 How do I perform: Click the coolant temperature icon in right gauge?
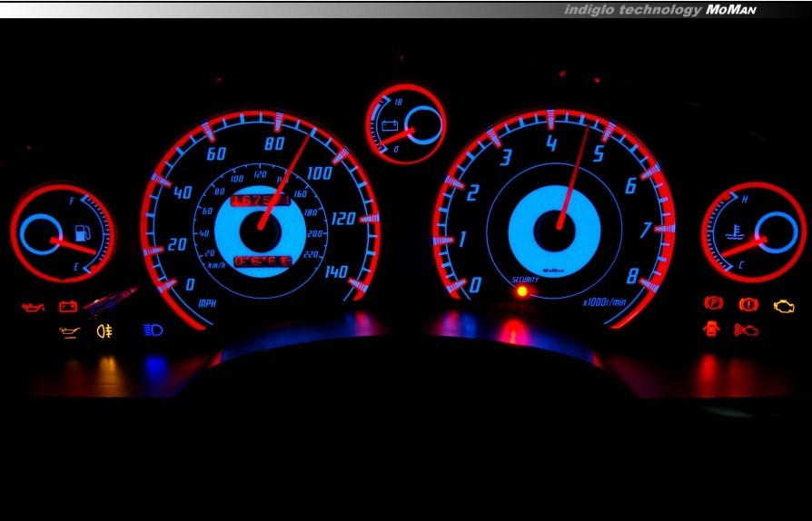pos(729,231)
